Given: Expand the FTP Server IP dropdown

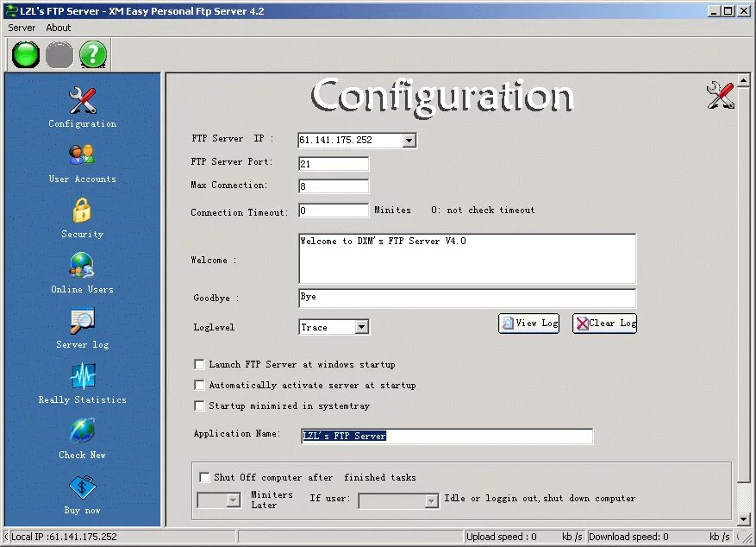Looking at the screenshot, I should tap(409, 141).
